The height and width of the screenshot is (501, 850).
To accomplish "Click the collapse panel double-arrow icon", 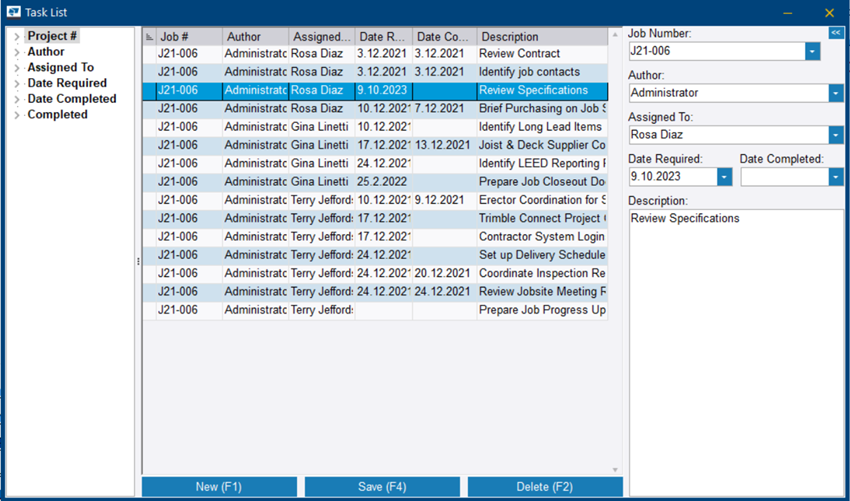I will pyautogui.click(x=836, y=33).
